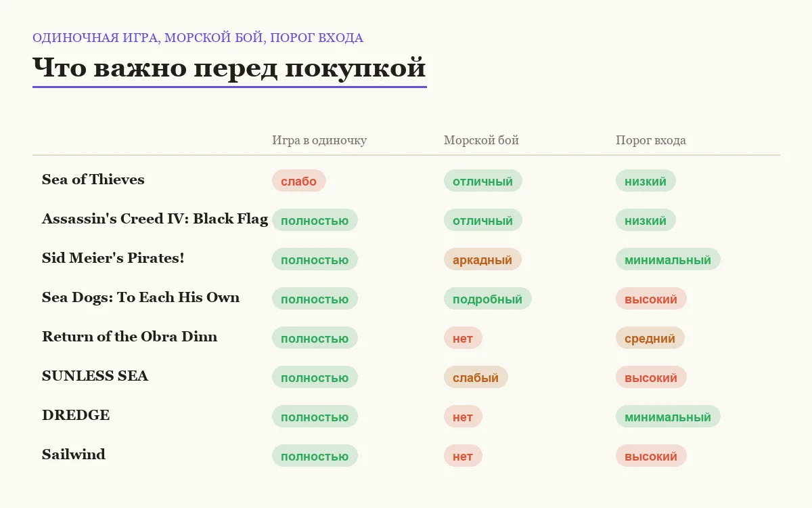Click the title "Sea Dogs: To Each His Own"
The height and width of the screenshot is (508, 812).
click(141, 297)
